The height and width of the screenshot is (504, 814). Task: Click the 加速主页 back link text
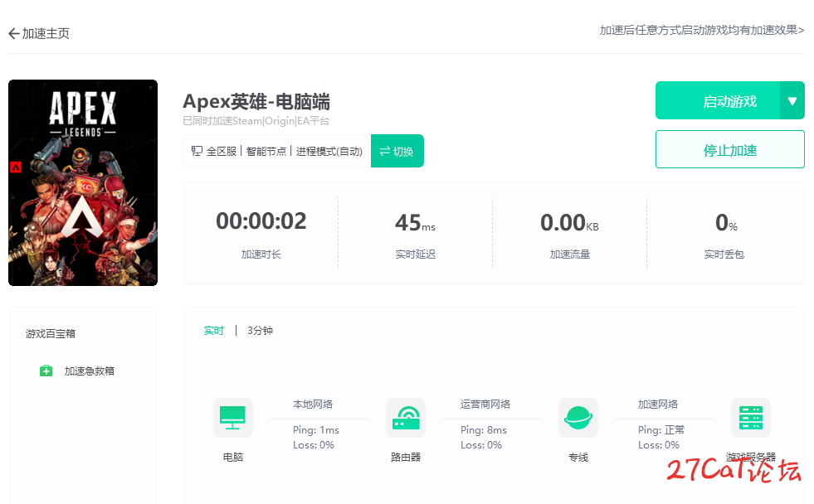pos(46,34)
